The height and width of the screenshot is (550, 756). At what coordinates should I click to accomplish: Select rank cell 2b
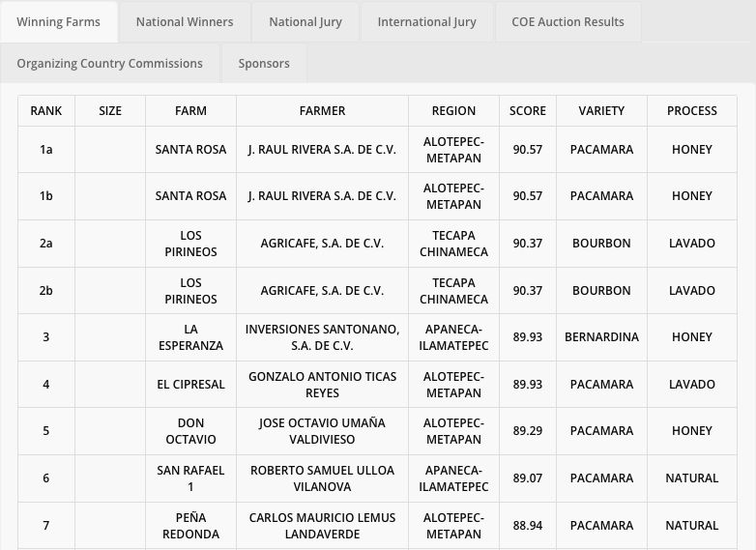(x=46, y=291)
